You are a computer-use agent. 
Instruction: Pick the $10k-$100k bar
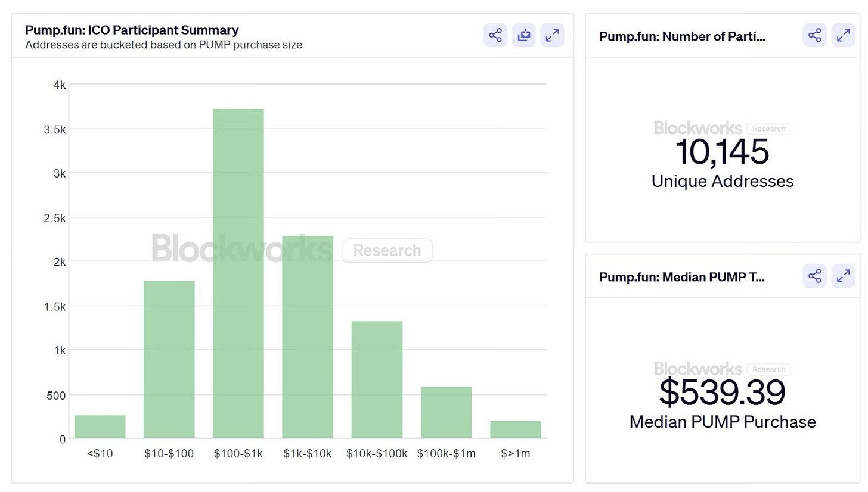tap(377, 380)
